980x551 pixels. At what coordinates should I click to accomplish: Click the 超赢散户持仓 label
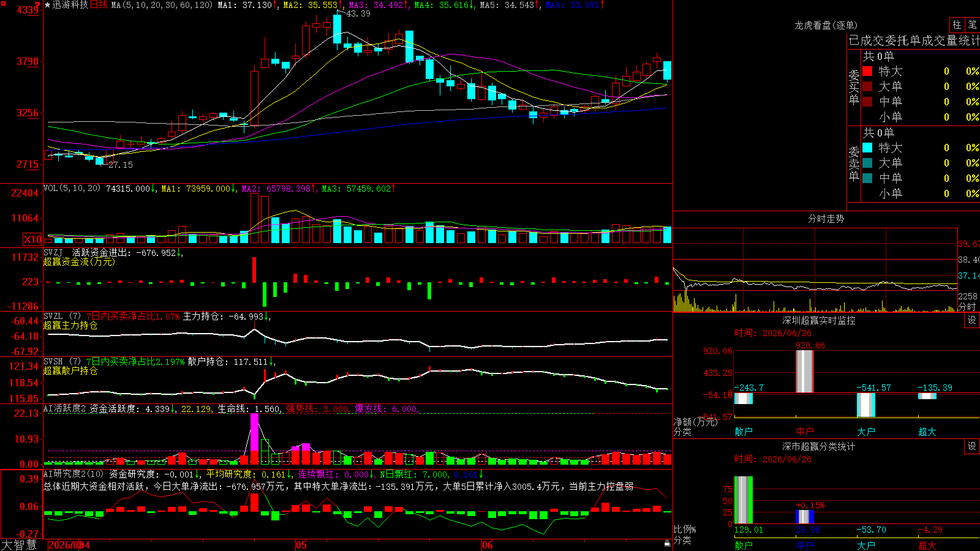tap(70, 370)
